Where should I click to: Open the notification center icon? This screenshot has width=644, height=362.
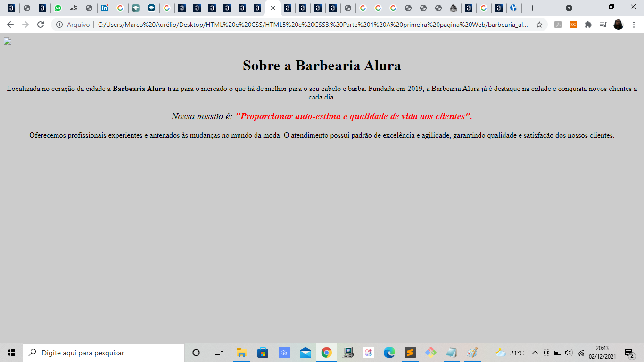tap(629, 353)
